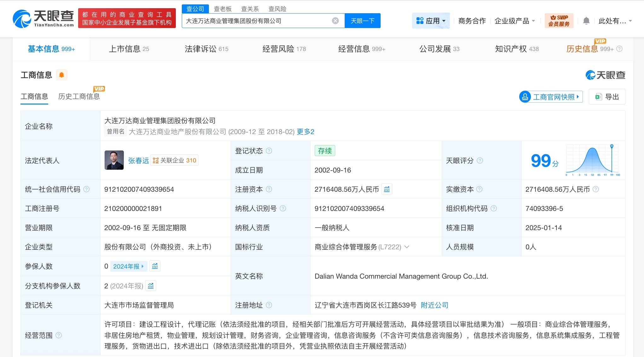This screenshot has width=644, height=357.
Task: Click the chart icon next to 参保人数
Action: pos(155,266)
